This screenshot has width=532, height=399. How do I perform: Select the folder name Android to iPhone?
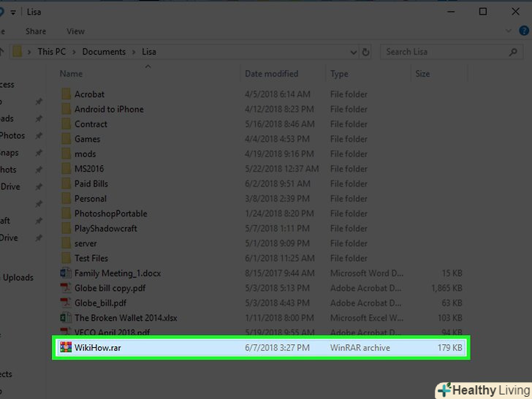[109, 109]
